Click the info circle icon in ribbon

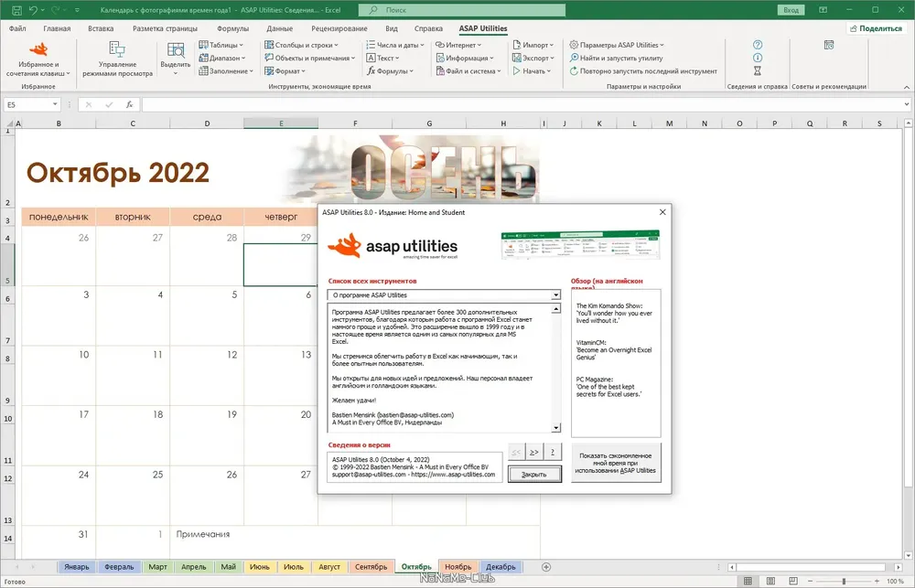pos(758,58)
